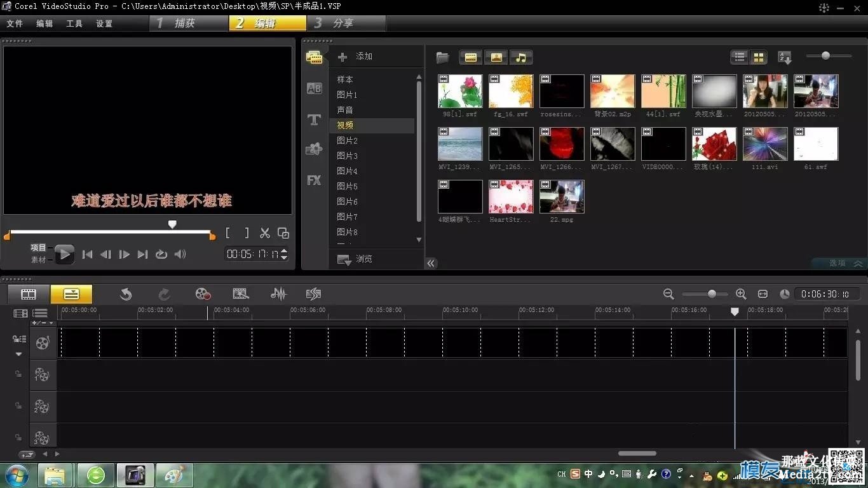The width and height of the screenshot is (868, 488).
Task: Open the FX filter library
Action: (x=314, y=180)
